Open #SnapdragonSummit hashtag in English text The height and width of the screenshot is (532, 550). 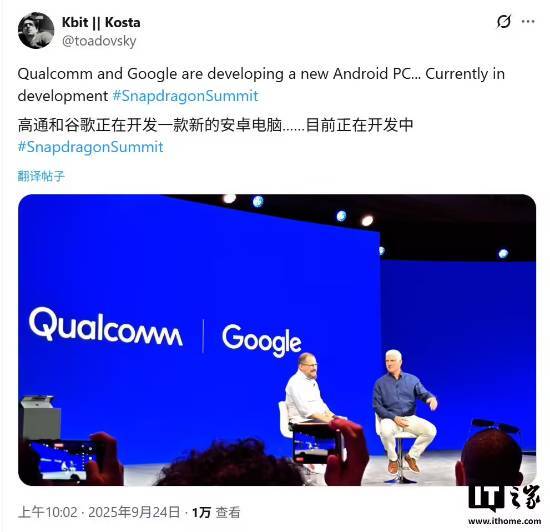click(x=185, y=96)
